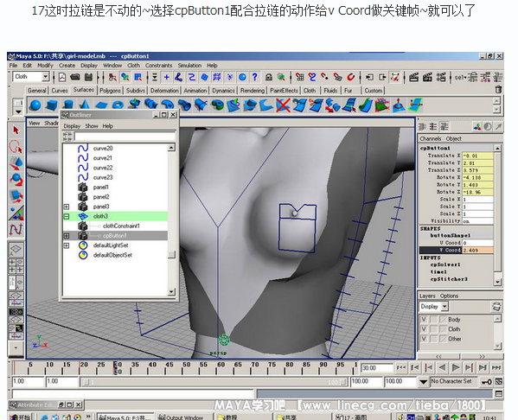Click the red X shelf icon
This screenshot has width=518, height=420.
point(283,105)
